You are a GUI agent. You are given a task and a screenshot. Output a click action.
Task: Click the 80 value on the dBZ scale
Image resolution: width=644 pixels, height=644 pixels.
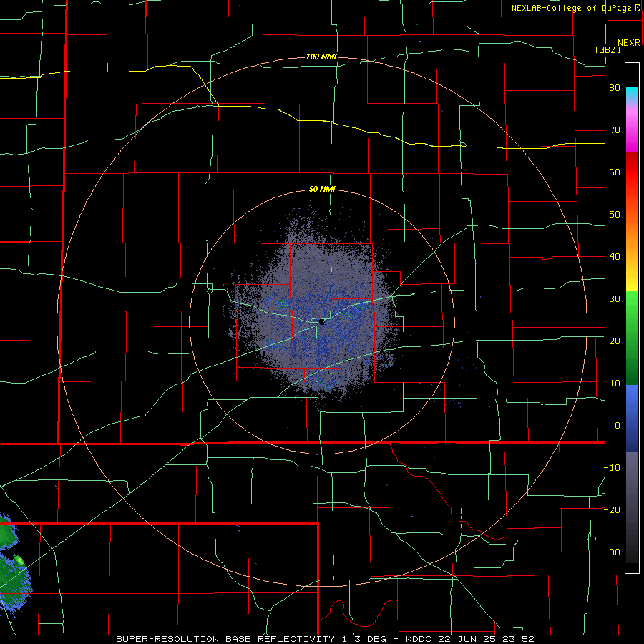click(x=615, y=88)
